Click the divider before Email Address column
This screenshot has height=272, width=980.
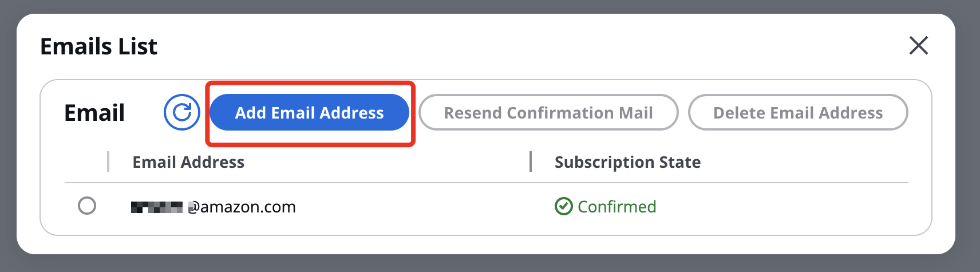108,161
